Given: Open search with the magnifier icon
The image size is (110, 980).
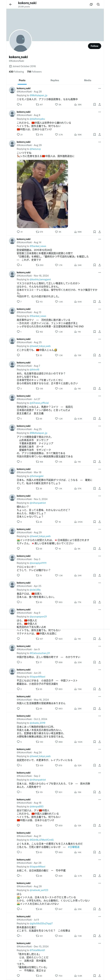Looking at the screenshot, I should [x=98, y=5].
